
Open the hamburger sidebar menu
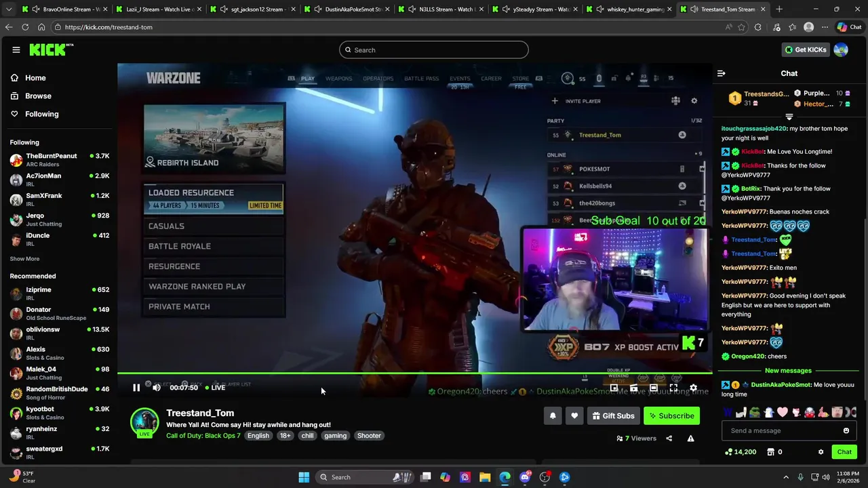[x=16, y=49]
